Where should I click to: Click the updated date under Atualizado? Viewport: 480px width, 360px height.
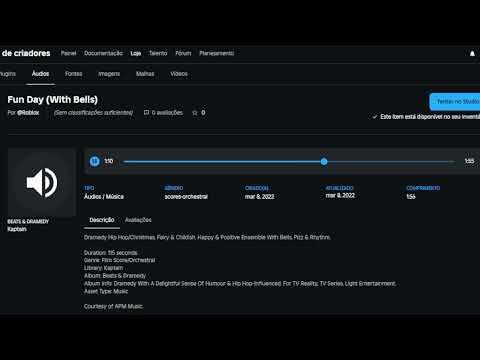[x=340, y=195]
